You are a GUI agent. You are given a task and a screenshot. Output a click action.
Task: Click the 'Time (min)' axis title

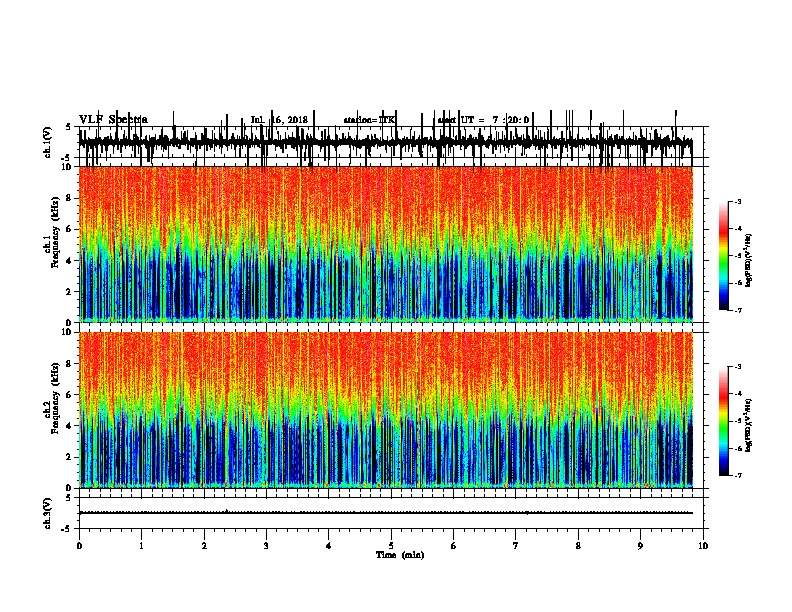click(400, 555)
